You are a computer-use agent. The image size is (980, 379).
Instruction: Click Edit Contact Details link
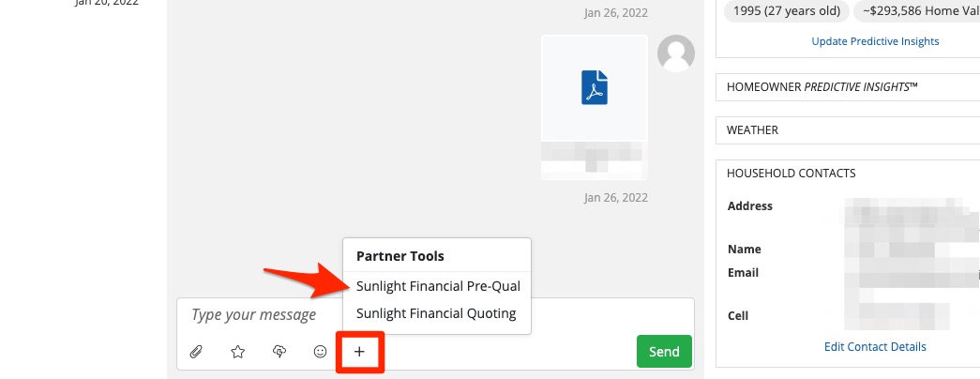[875, 347]
